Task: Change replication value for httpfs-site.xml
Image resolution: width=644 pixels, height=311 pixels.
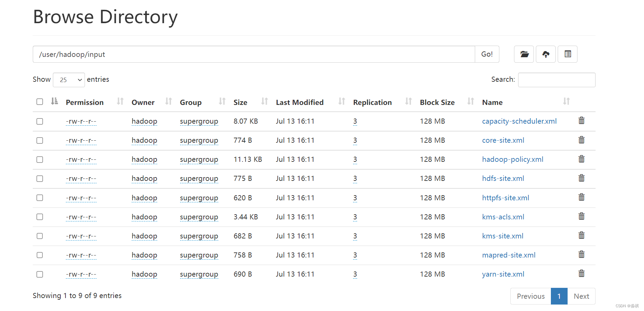Action: click(x=355, y=198)
